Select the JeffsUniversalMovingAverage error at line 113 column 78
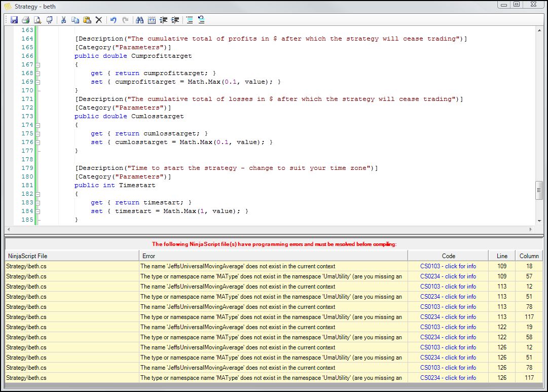548x392 pixels. (x=273, y=307)
